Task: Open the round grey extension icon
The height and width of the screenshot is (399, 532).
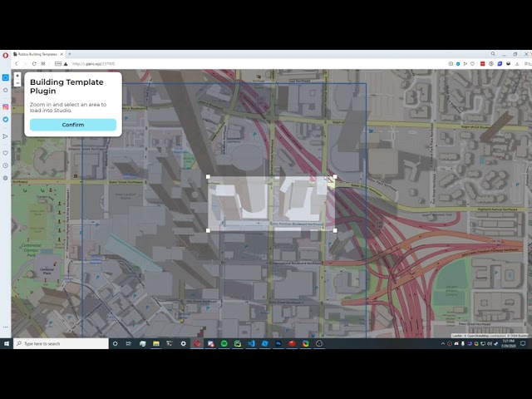Action: pos(491,64)
